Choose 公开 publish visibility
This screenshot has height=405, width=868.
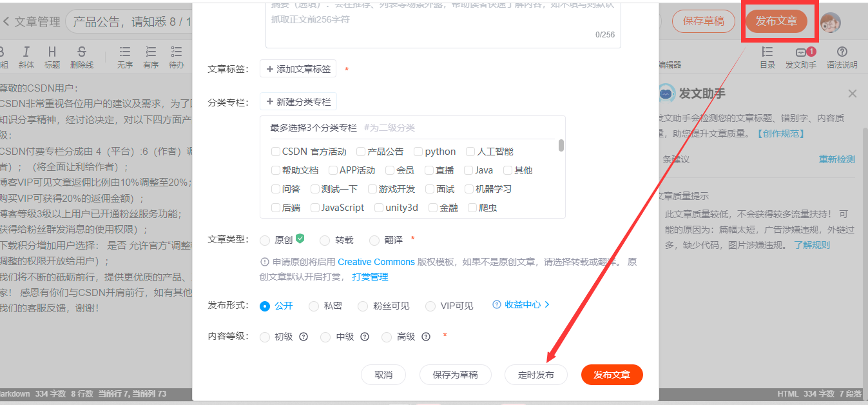(x=265, y=306)
